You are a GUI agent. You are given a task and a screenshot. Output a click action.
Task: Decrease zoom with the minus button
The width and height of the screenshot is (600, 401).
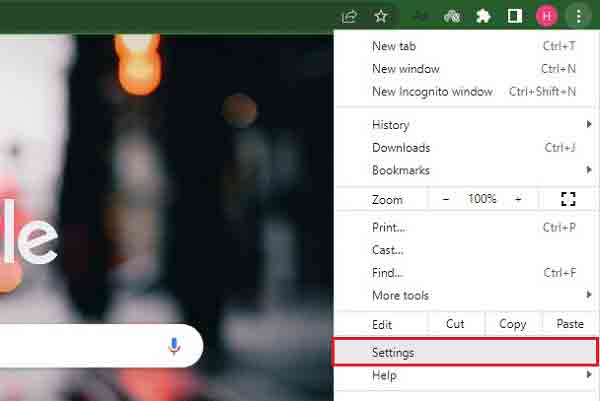click(x=446, y=199)
